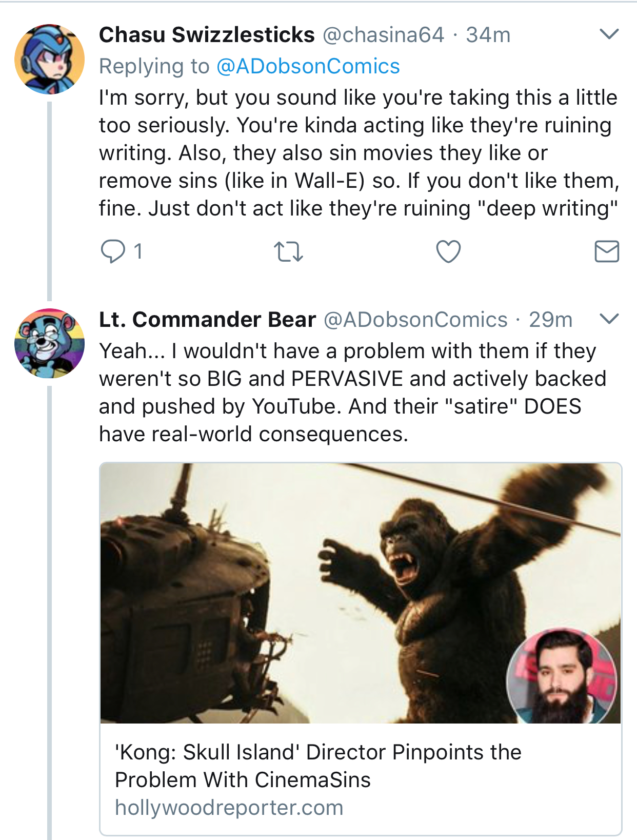Retweet Chasu Swizzlesticks' reply
The height and width of the screenshot is (840, 637).
pos(288,252)
